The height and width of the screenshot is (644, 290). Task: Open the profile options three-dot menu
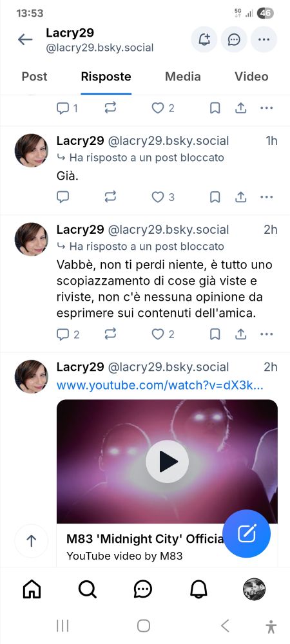(x=264, y=39)
